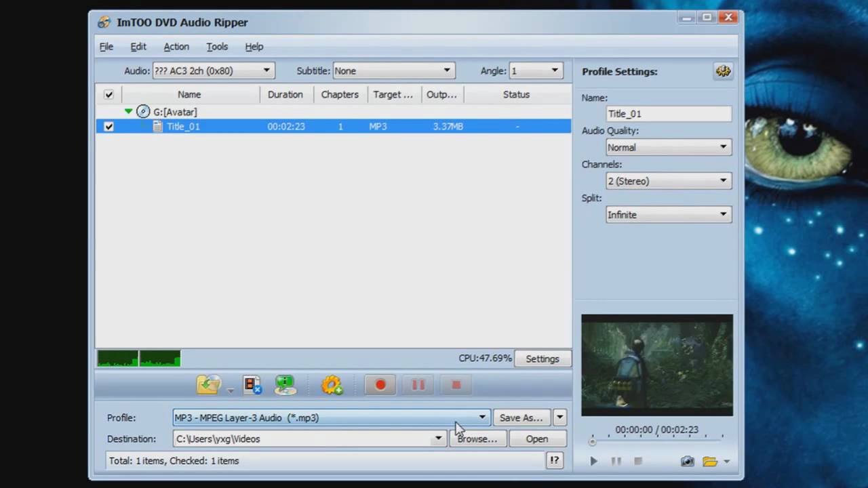Play the preview video

click(x=593, y=461)
